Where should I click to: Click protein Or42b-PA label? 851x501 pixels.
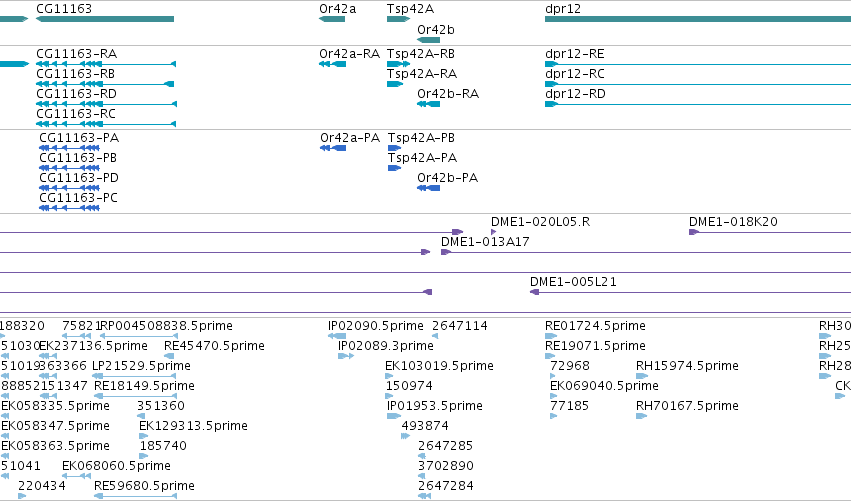448,178
